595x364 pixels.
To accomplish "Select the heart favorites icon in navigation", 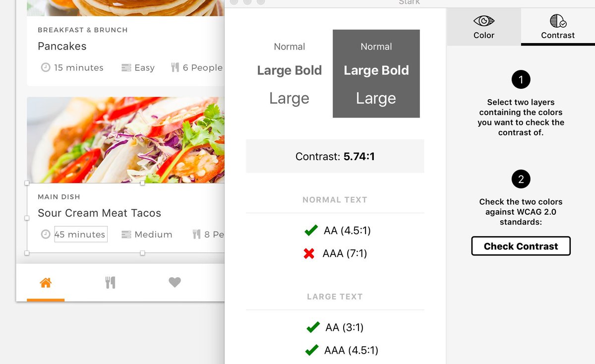I will (x=175, y=282).
